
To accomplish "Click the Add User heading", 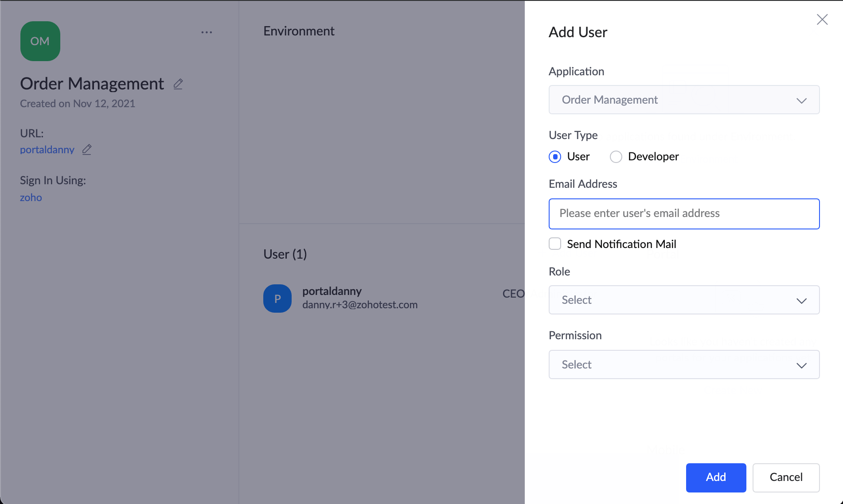I will pyautogui.click(x=578, y=32).
